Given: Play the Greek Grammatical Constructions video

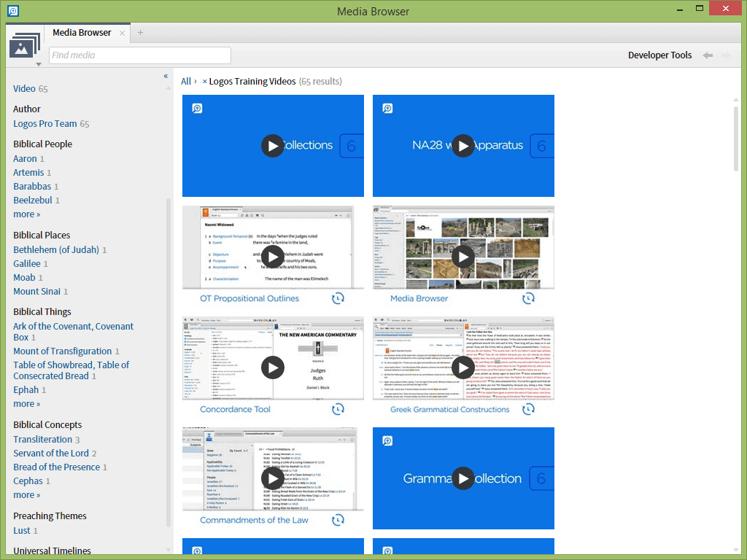Looking at the screenshot, I should pos(463,367).
